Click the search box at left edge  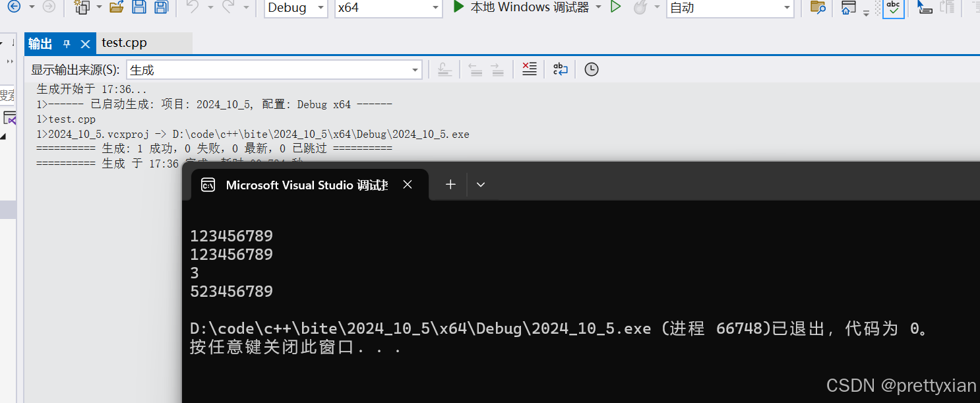pyautogui.click(x=7, y=96)
